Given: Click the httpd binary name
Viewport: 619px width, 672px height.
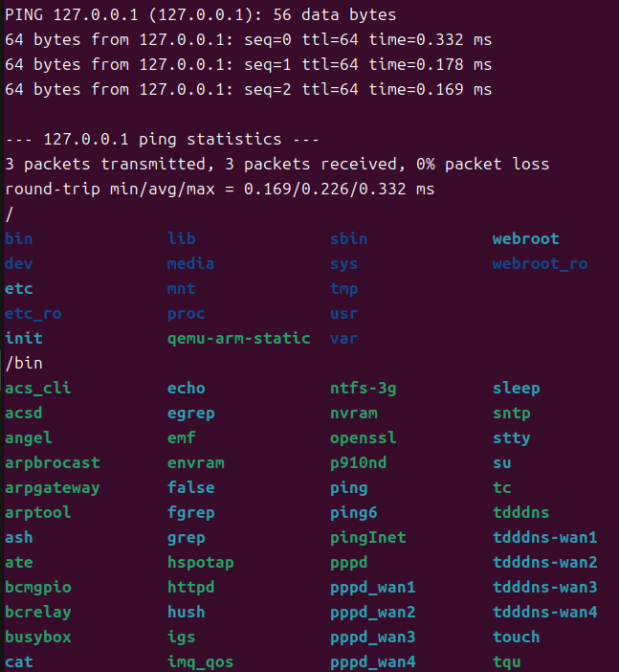Looking at the screenshot, I should (x=190, y=587).
